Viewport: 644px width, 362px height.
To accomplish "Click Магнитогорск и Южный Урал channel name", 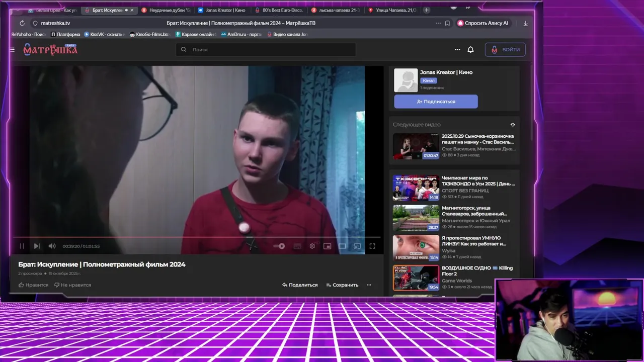I will (x=476, y=221).
